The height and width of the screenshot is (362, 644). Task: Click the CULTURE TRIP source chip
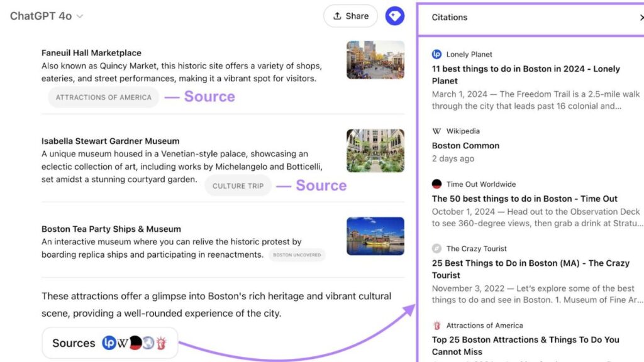[238, 186]
